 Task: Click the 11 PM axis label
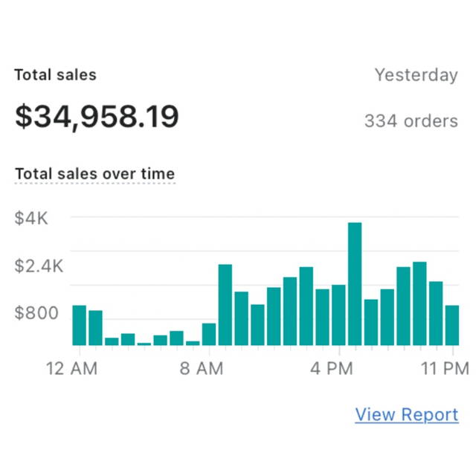click(x=445, y=369)
